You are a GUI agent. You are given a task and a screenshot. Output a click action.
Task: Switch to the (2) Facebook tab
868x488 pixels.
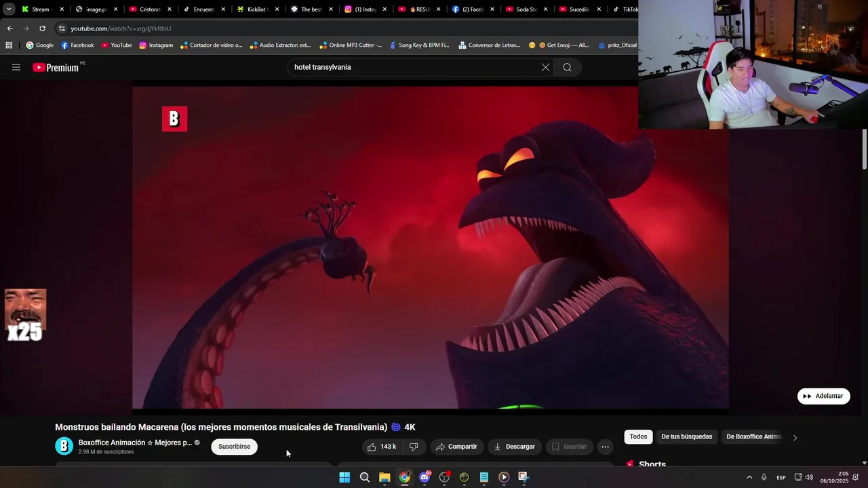click(474, 9)
